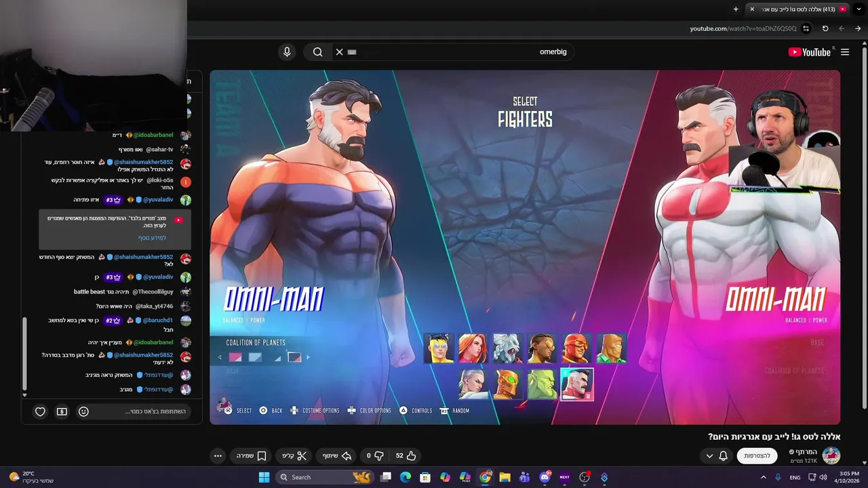Viewport: 868px width, 488px height.
Task: Open a new browser tab
Action: [x=736, y=9]
